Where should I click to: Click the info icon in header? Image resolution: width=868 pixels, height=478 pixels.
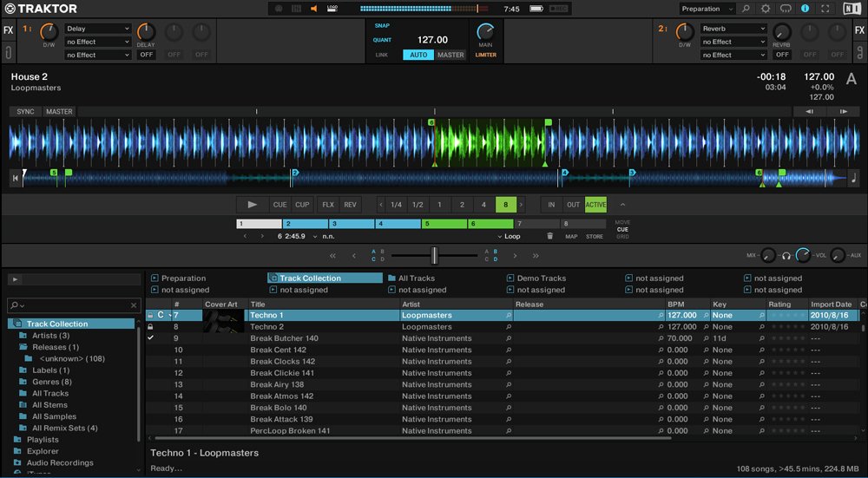click(x=805, y=9)
